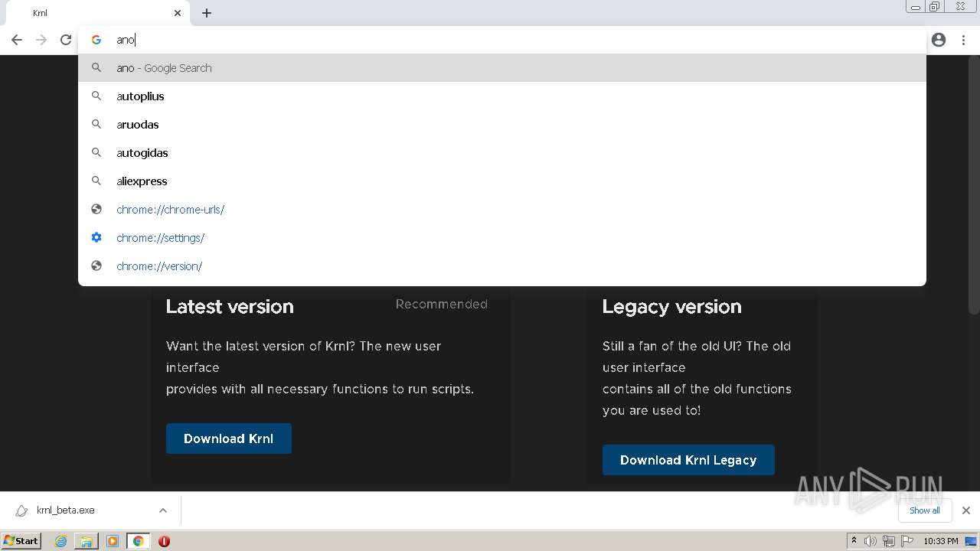The height and width of the screenshot is (551, 980).
Task: Click the address bar containing 'ano'
Action: [502, 40]
